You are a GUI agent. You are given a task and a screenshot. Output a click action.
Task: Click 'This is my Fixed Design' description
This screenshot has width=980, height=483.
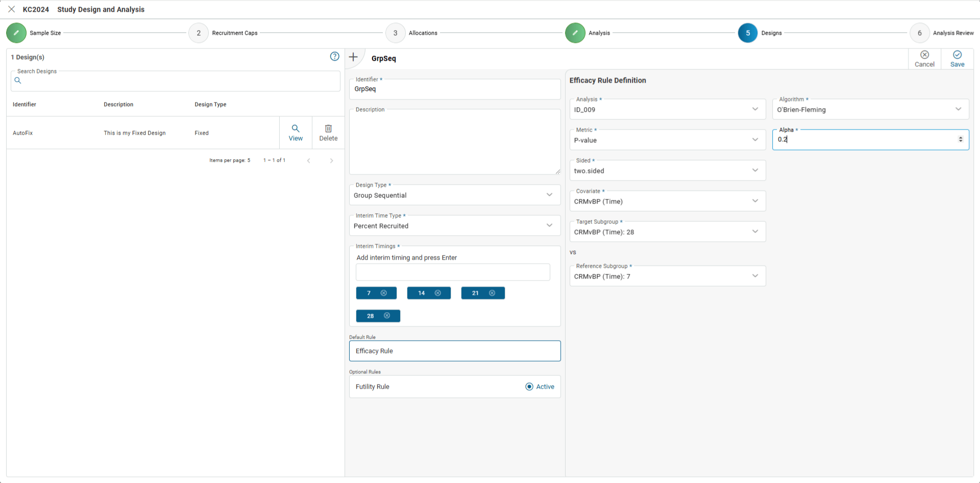click(135, 133)
